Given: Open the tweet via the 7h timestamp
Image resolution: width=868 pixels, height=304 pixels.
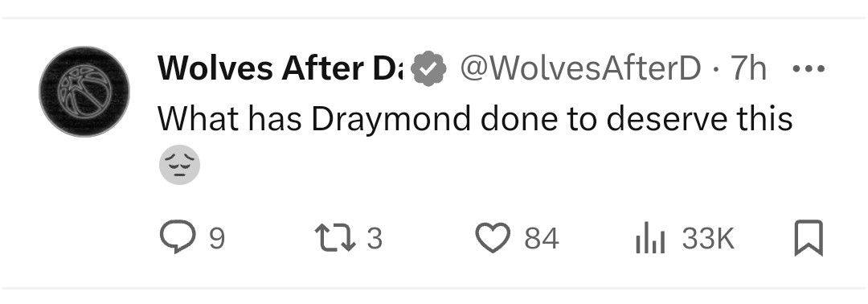Looking at the screenshot, I should [x=748, y=68].
